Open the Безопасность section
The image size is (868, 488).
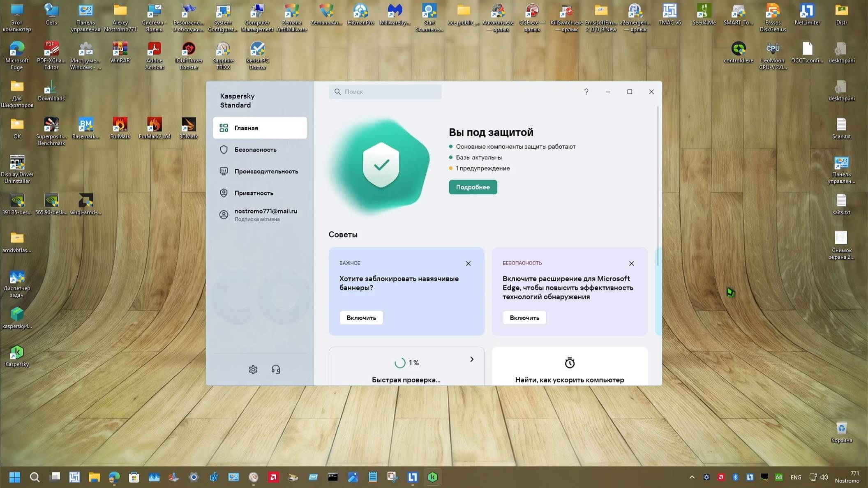point(255,150)
